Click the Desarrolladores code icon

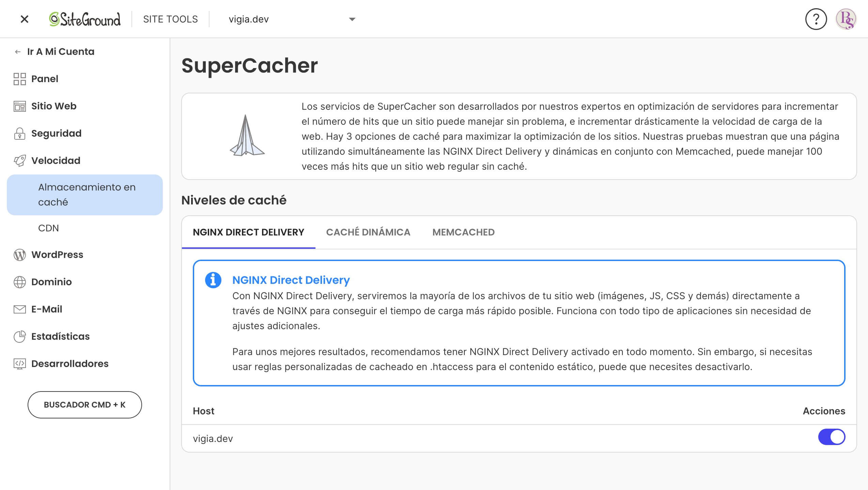19,364
